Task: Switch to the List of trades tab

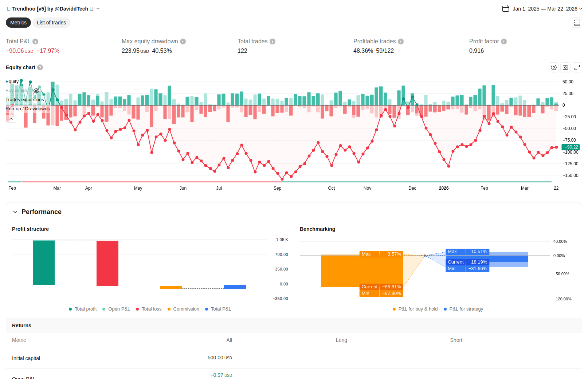Action: tap(51, 23)
